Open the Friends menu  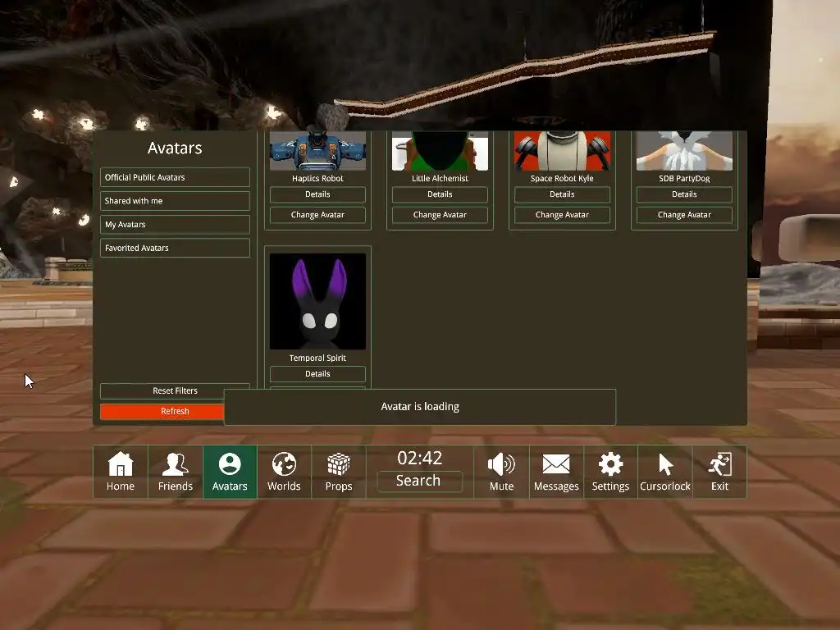coord(176,472)
